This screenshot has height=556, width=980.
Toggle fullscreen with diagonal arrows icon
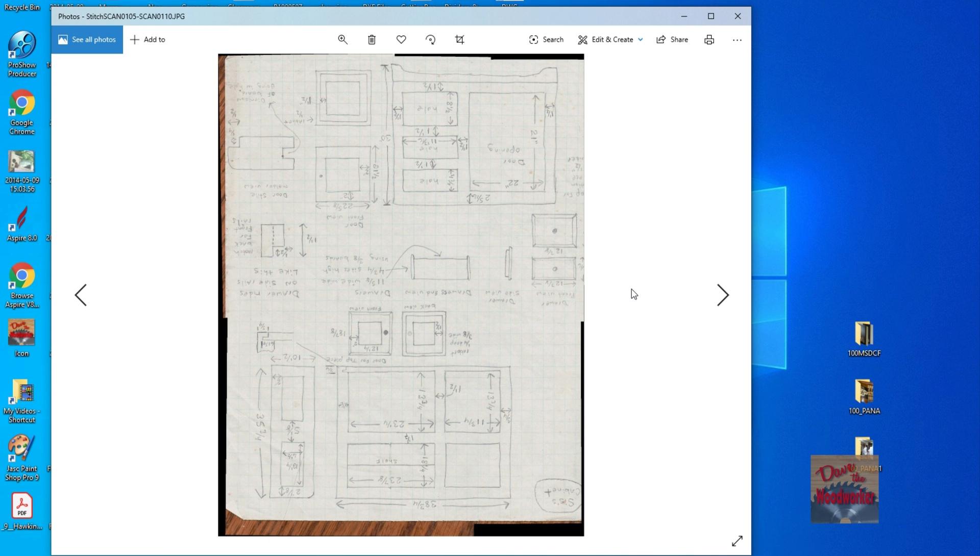tap(737, 541)
